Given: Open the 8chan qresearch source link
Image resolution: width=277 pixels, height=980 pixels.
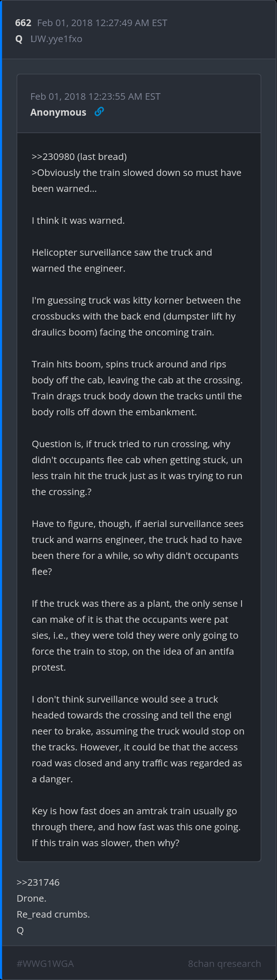Looking at the screenshot, I should coord(224,964).
